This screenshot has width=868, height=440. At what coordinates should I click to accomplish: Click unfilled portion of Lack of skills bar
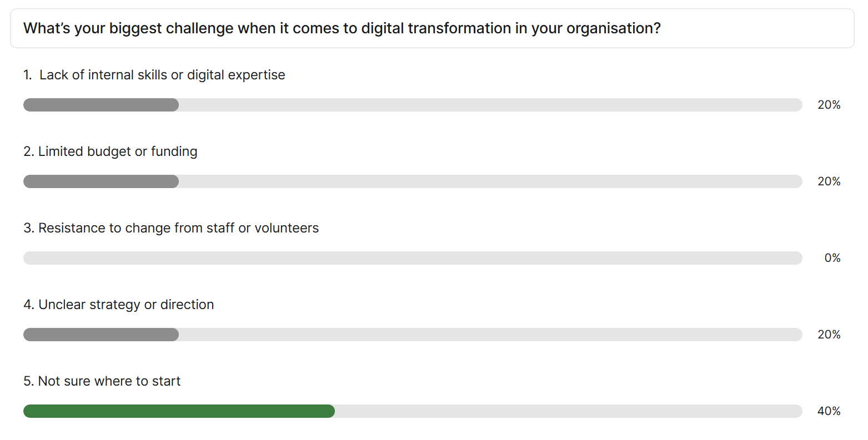490,105
